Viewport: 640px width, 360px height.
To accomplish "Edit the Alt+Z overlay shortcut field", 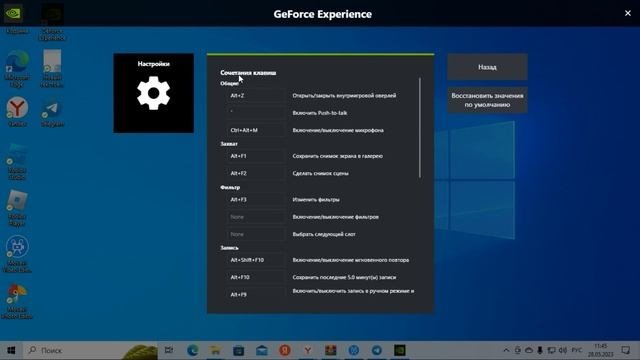I will [256, 96].
